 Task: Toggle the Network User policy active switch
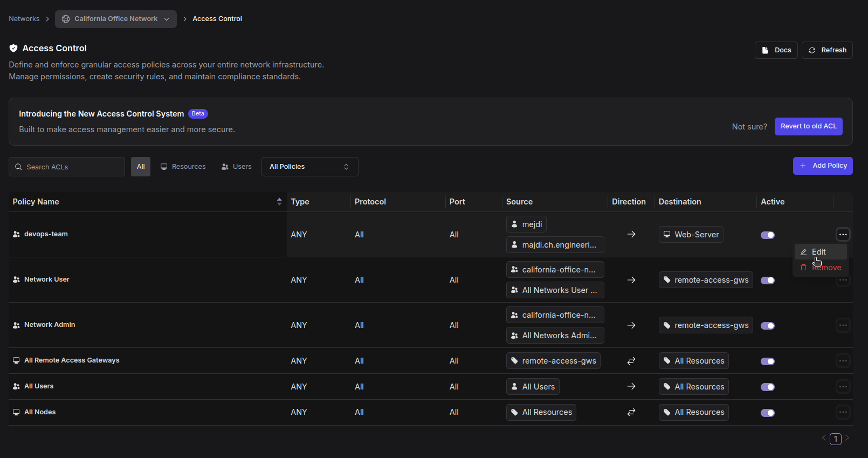point(767,281)
